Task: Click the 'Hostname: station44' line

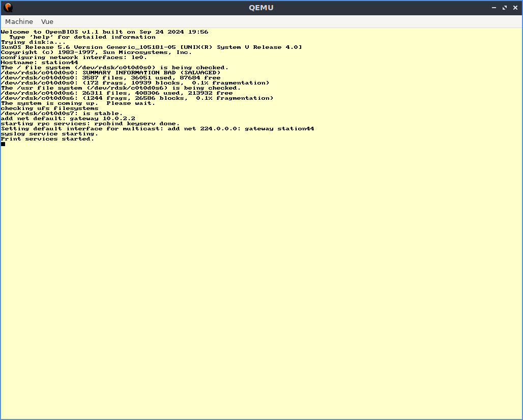Action: (x=39, y=63)
